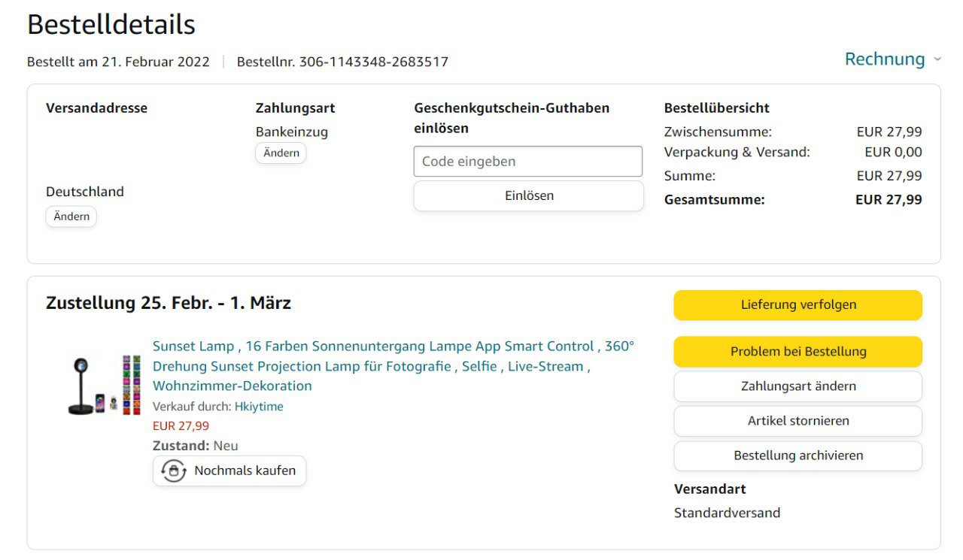Archive order via Bestellung archivieren
The width and height of the screenshot is (963, 560).
(797, 456)
